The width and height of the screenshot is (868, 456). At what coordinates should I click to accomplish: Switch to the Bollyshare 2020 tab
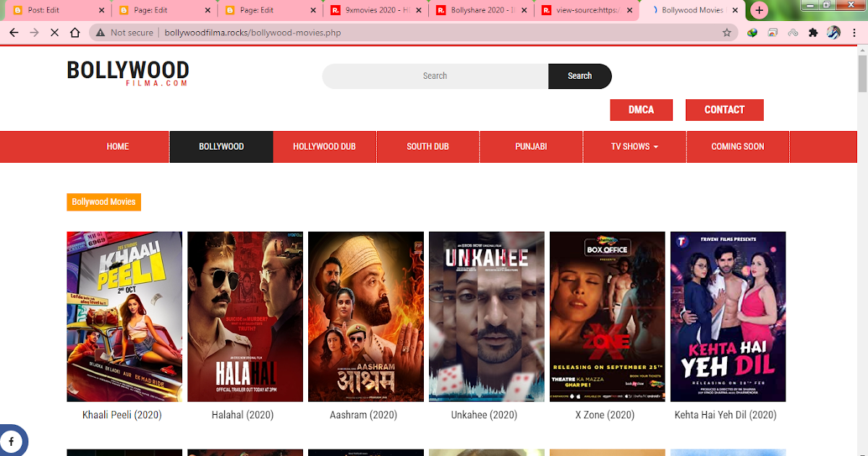tap(482, 10)
